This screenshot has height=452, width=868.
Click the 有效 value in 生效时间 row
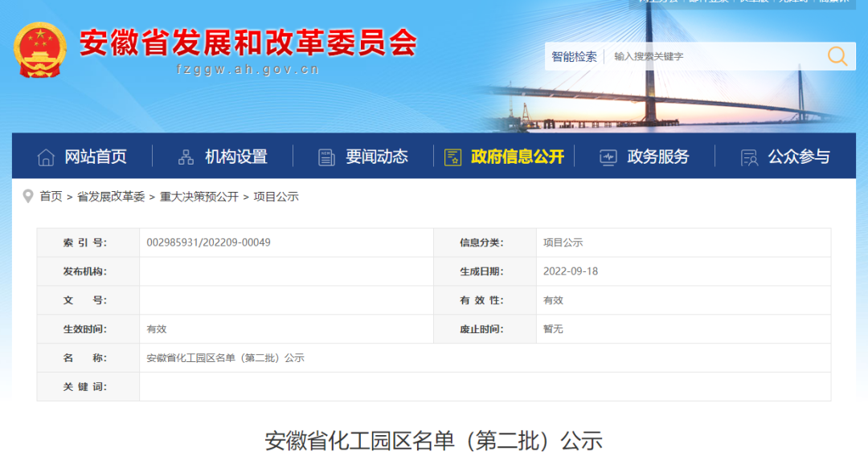click(x=157, y=328)
